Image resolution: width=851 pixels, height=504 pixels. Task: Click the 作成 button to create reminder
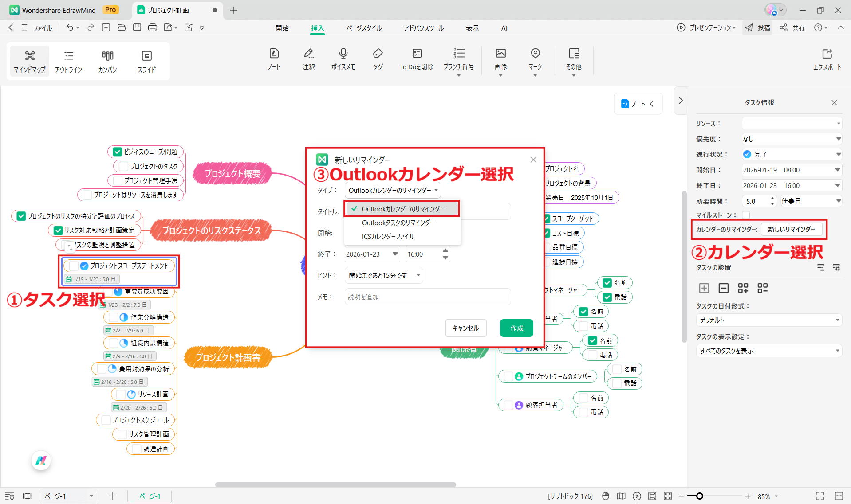pyautogui.click(x=516, y=328)
